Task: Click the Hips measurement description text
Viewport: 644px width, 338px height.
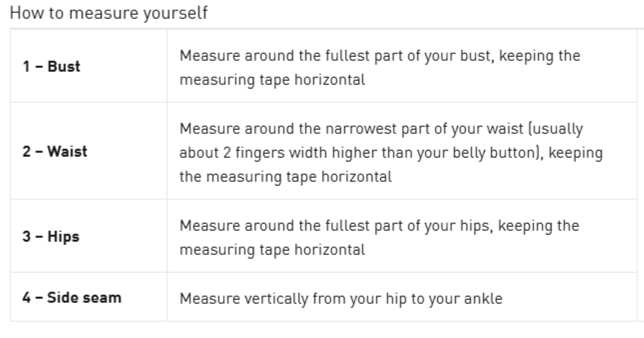Action: 379,237
